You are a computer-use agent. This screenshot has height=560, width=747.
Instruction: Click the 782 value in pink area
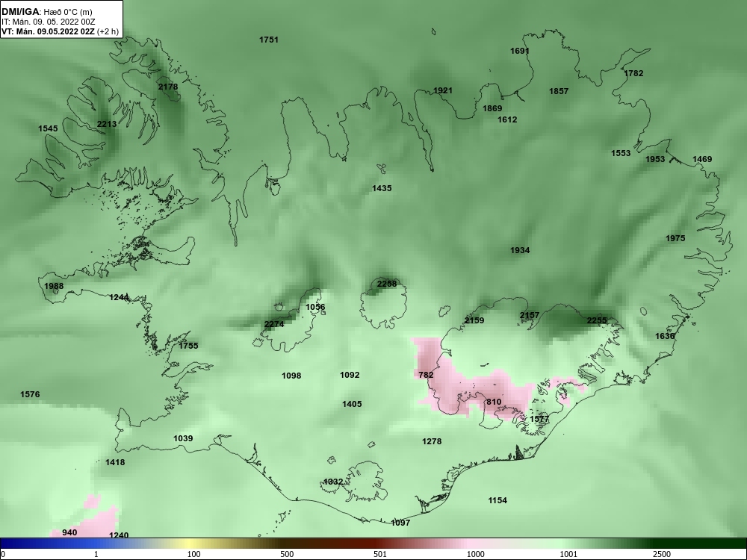[x=427, y=376]
